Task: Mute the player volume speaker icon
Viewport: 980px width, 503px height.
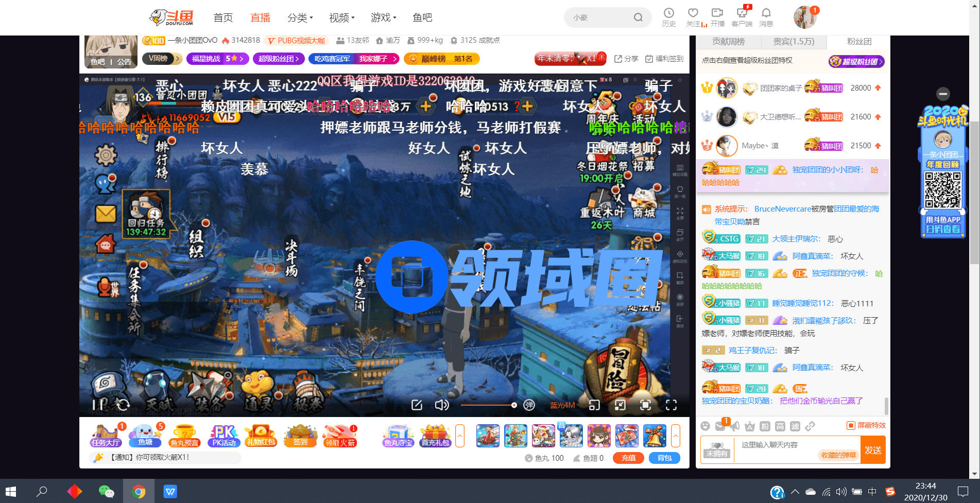Action: (441, 405)
